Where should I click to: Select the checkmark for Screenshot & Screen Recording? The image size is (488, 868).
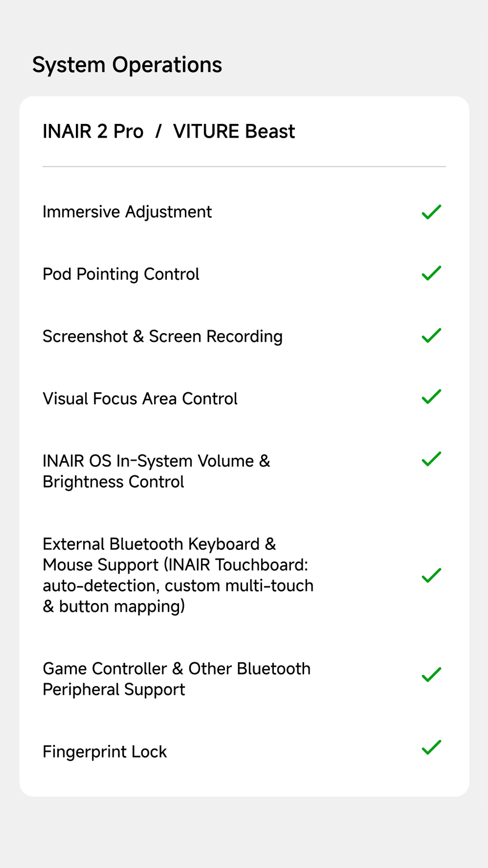(x=432, y=335)
